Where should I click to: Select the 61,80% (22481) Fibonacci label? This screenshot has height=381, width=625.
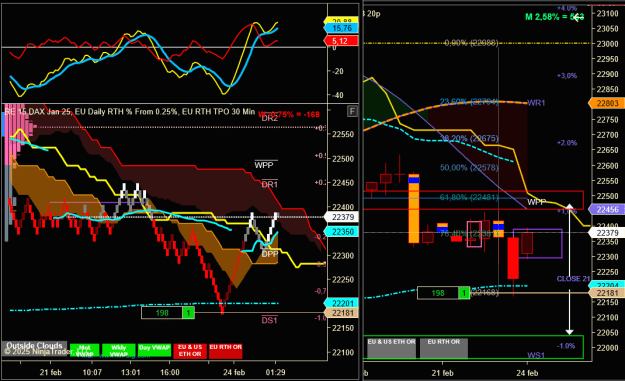(469, 197)
